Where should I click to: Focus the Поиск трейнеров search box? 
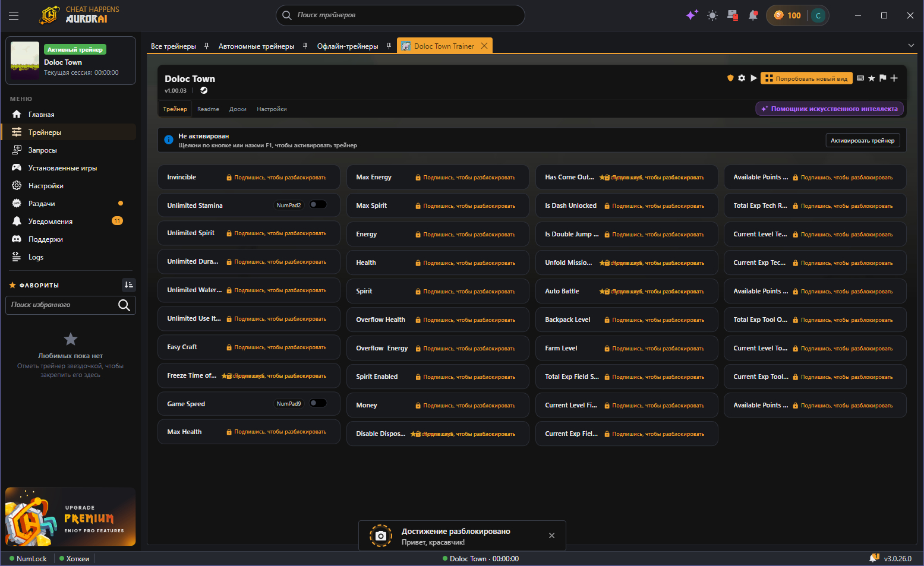pos(400,15)
